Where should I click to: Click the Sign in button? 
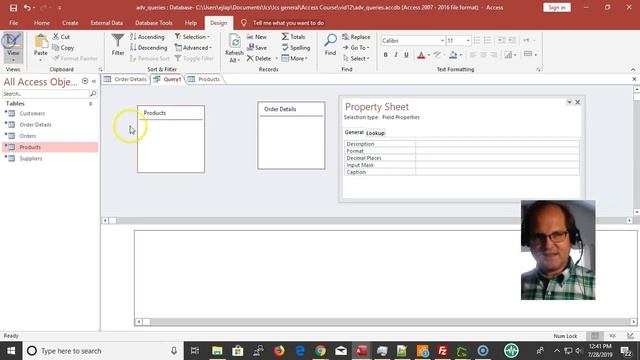(557, 7)
